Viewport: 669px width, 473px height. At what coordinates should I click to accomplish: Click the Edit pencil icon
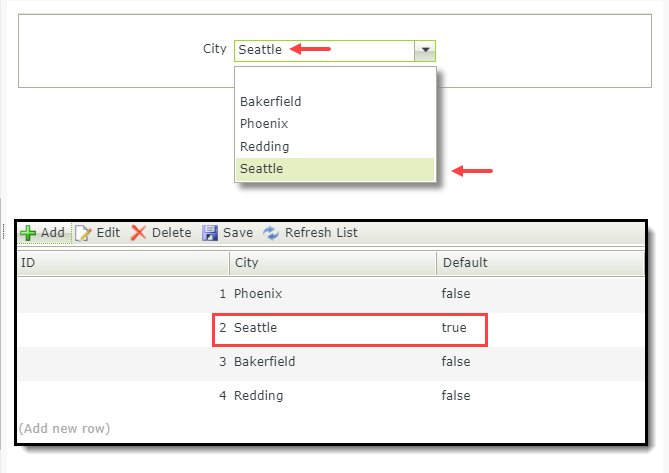(x=83, y=233)
